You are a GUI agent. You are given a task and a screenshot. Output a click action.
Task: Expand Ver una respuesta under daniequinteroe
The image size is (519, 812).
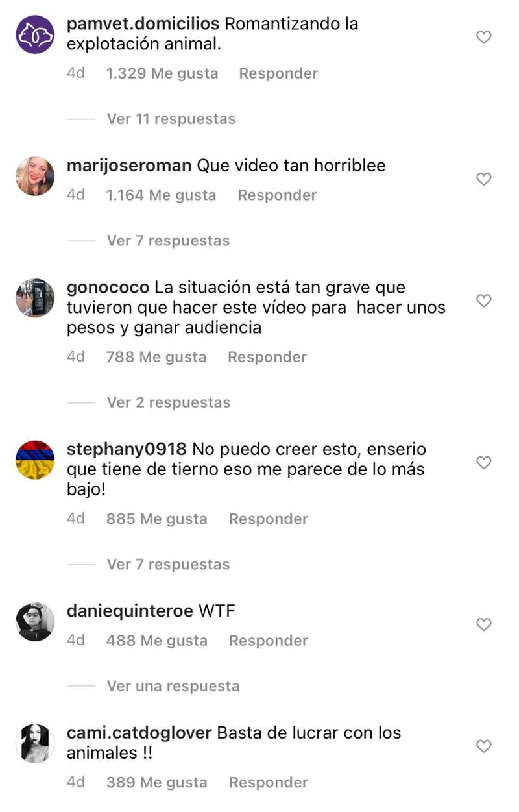click(173, 686)
